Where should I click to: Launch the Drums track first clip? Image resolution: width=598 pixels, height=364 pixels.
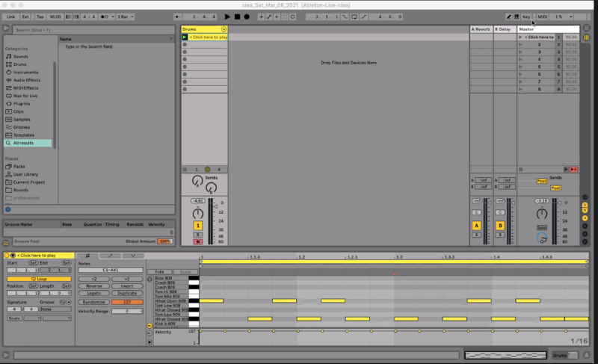[185, 37]
